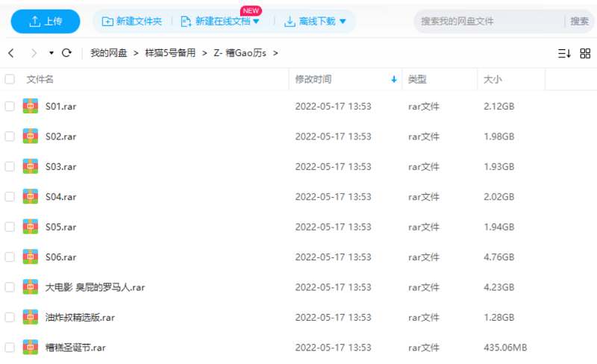This screenshot has width=597, height=364.
Task: Open the navigation history dropdown arrow
Action: (51, 53)
